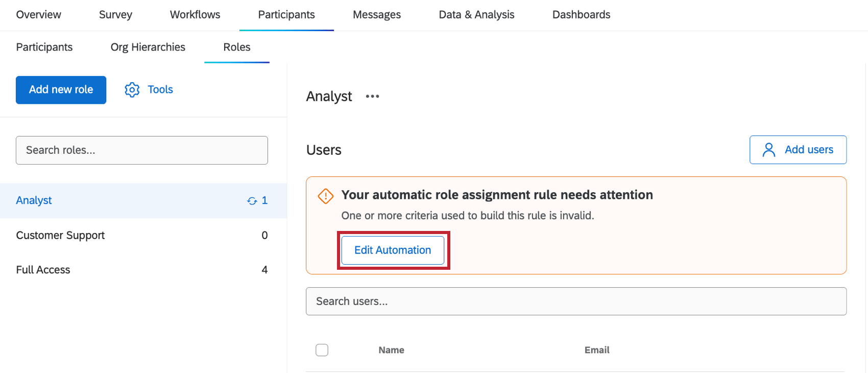This screenshot has width=868, height=373.
Task: Select the Roles sub-tab
Action: coord(237,47)
